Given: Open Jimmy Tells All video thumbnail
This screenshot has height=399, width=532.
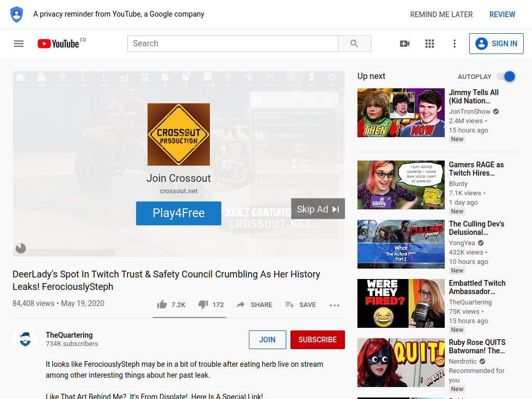Looking at the screenshot, I should (x=401, y=113).
